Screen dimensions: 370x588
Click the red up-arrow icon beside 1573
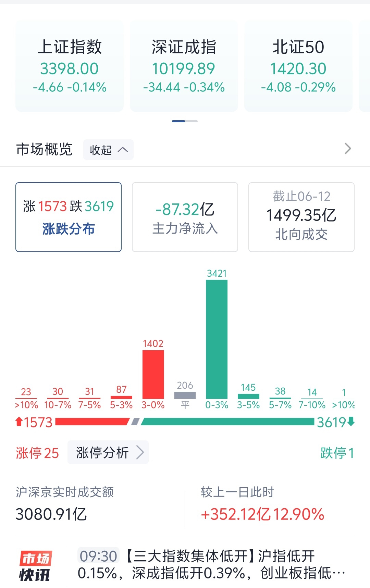pyautogui.click(x=19, y=422)
